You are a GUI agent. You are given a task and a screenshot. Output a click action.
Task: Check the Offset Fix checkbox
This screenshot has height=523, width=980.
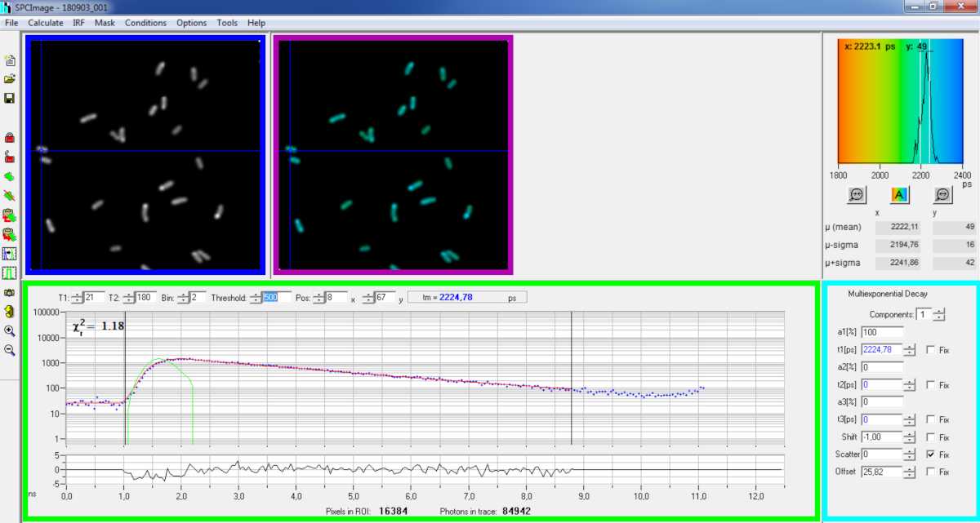click(931, 472)
